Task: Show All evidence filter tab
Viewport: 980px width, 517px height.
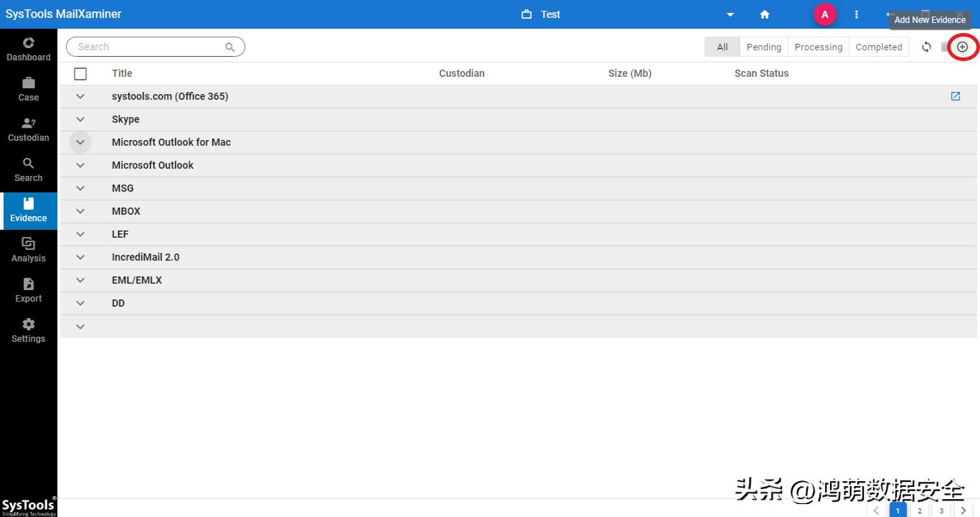Action: pos(722,47)
